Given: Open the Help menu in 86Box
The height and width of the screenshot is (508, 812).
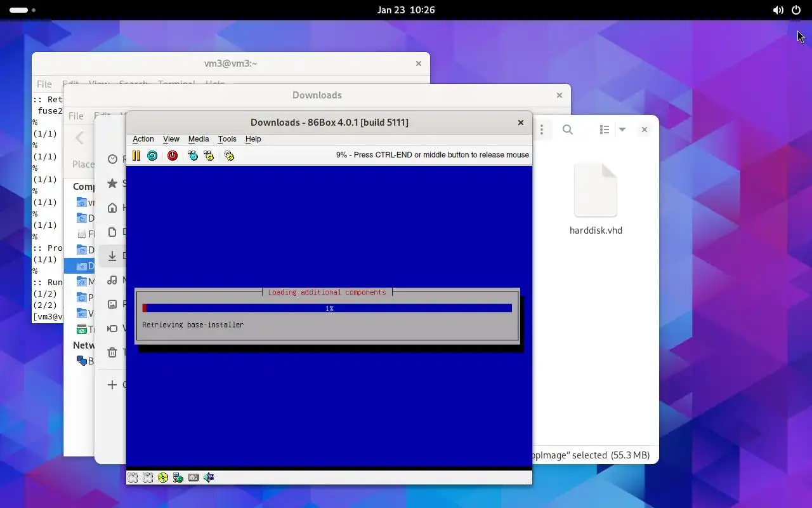Looking at the screenshot, I should [x=253, y=139].
